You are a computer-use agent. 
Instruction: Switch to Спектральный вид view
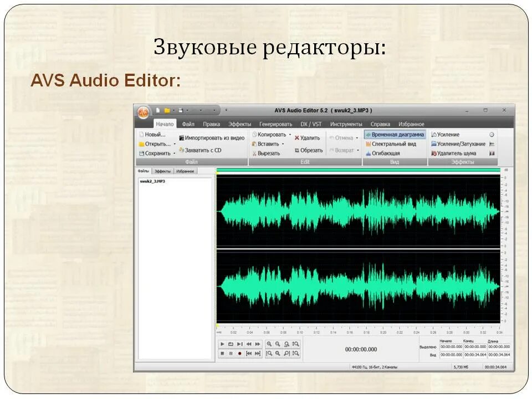tap(391, 144)
